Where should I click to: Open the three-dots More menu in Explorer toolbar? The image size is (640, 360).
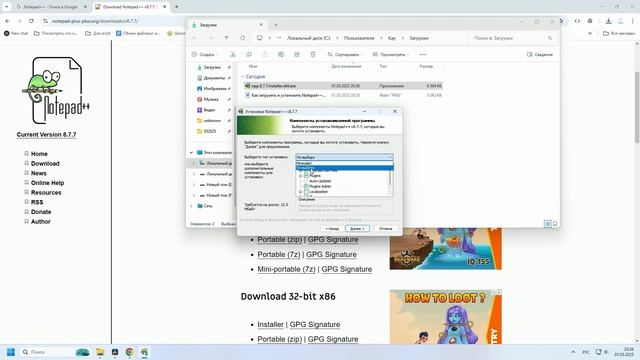(x=423, y=54)
